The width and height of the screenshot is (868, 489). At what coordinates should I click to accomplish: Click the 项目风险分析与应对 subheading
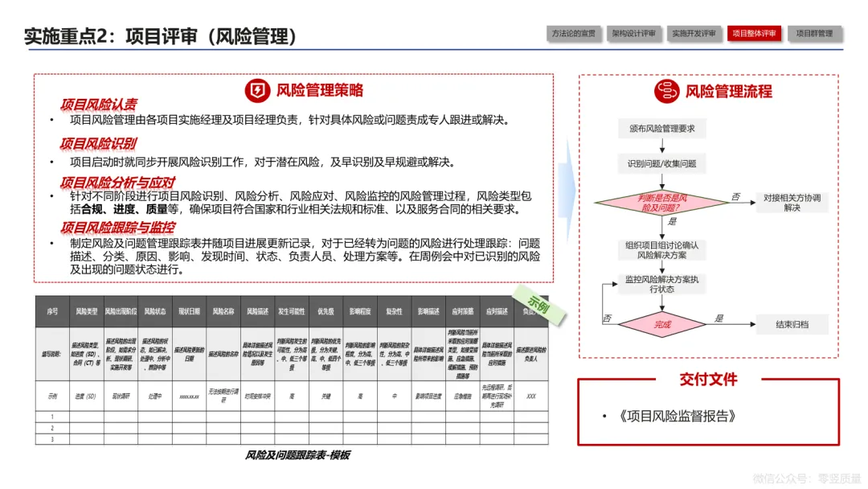tap(117, 183)
